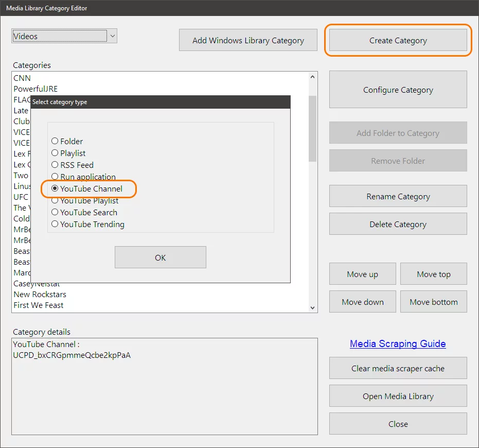The height and width of the screenshot is (448, 479).
Task: Click the Category details text box
Action: click(x=165, y=386)
